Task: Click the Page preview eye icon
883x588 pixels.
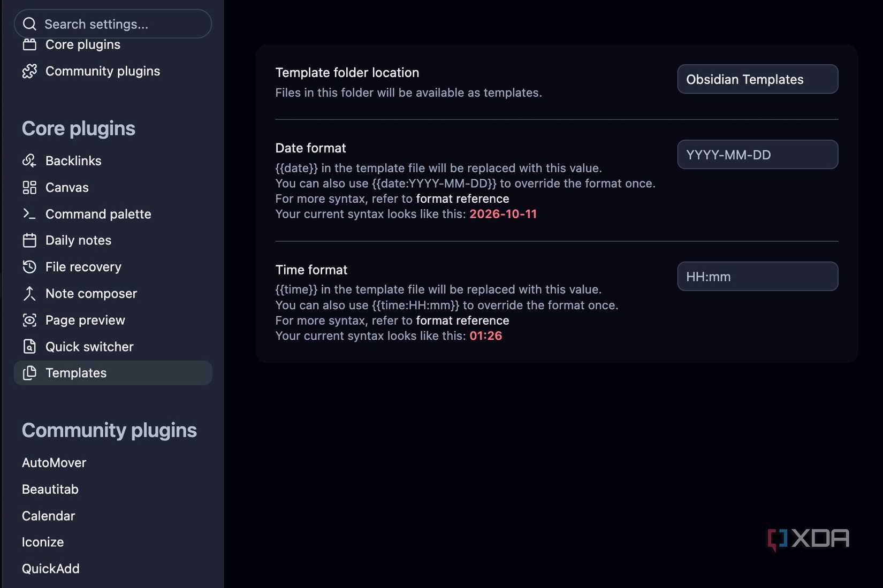Action: tap(29, 320)
